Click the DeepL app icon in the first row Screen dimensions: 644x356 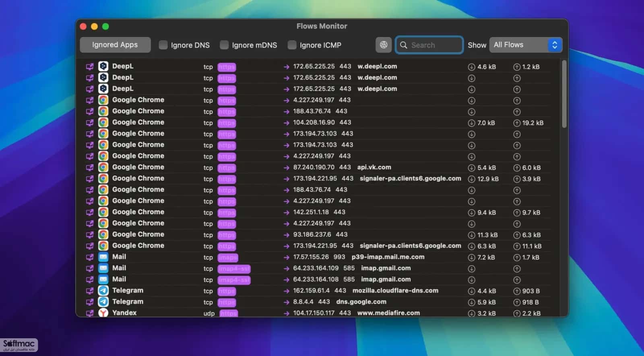[x=103, y=66]
